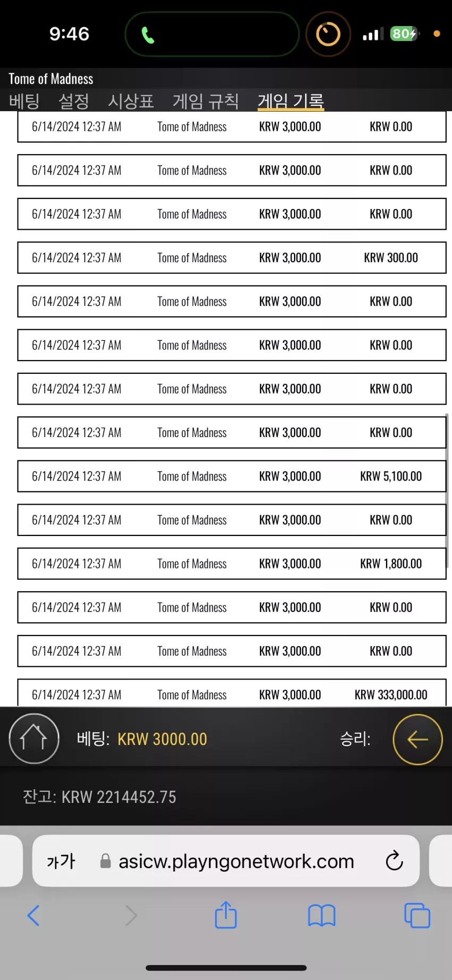Open the 가가 text size menu
This screenshot has height=980, width=452.
pos(61,861)
